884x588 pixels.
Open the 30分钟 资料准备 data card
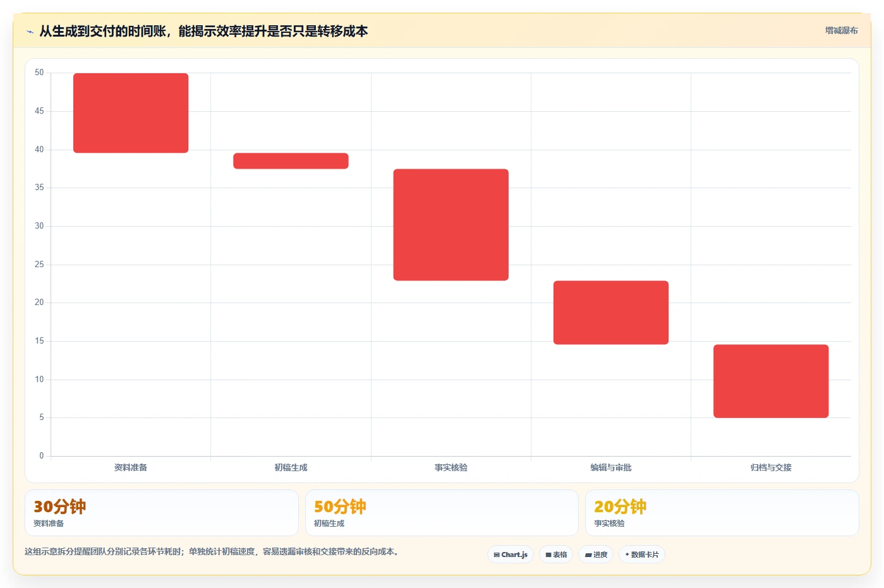(x=162, y=513)
